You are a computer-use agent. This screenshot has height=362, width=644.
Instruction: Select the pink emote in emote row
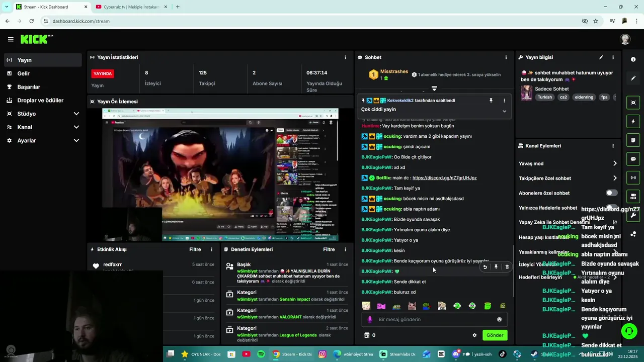tap(381, 306)
